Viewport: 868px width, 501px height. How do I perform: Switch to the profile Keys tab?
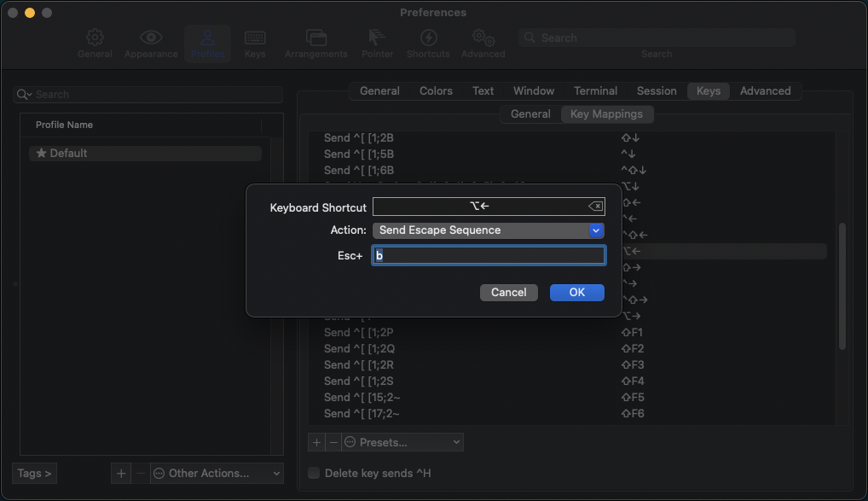[x=709, y=90]
